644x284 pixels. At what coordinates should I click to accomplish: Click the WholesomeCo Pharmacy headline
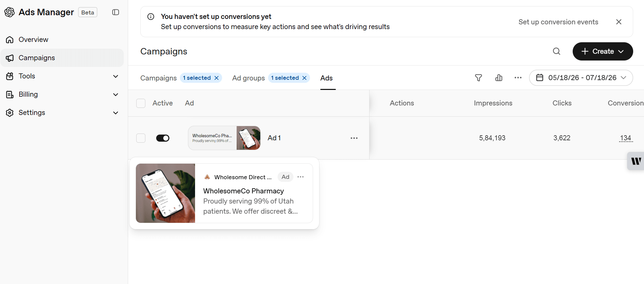point(243,191)
